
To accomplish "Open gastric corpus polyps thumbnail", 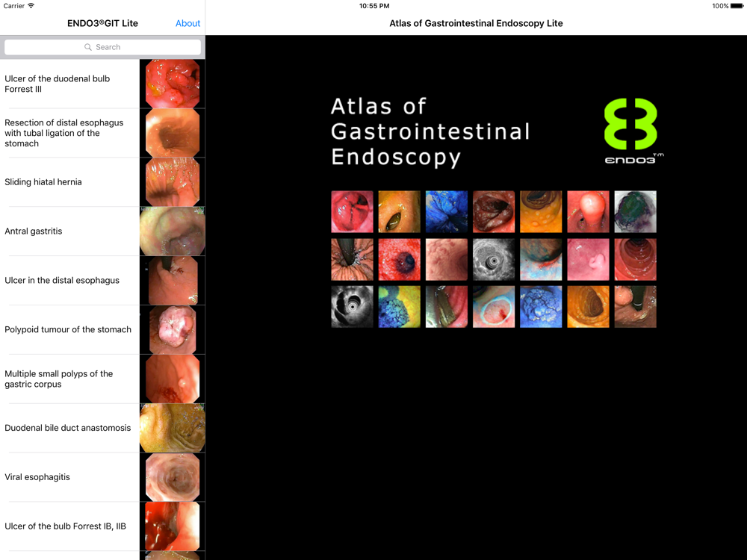I will click(173, 379).
